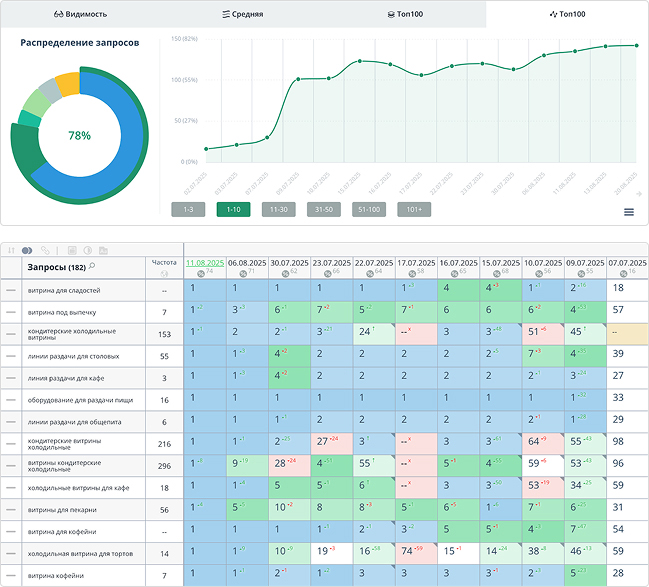Toggle the 51-100 position range filter
This screenshot has height=587, width=649.
(x=369, y=210)
